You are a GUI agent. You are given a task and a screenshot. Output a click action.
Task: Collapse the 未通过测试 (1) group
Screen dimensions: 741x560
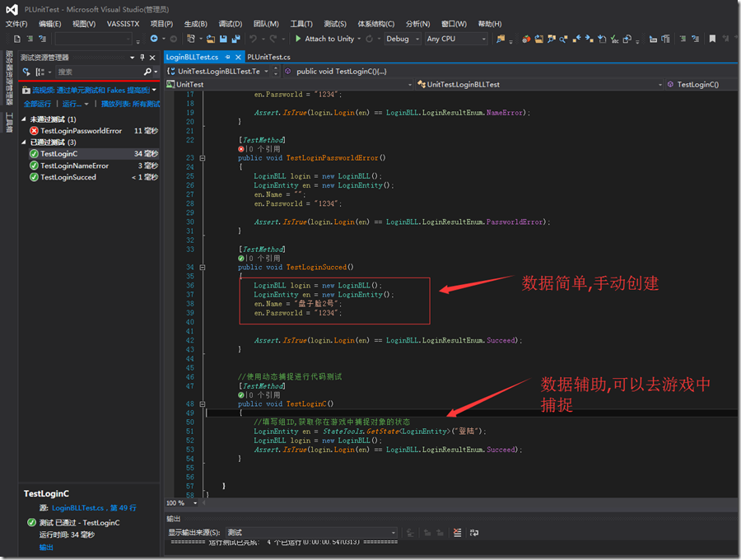[24, 119]
